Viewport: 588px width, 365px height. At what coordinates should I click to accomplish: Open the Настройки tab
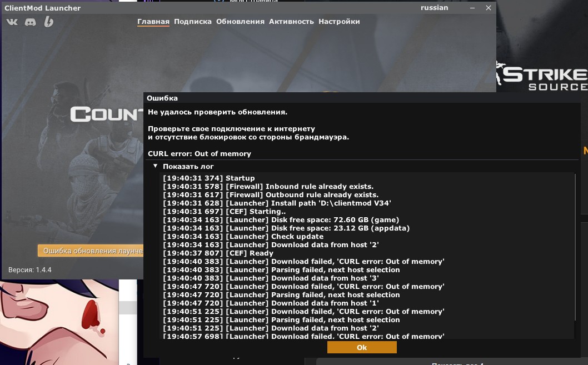pyautogui.click(x=339, y=22)
